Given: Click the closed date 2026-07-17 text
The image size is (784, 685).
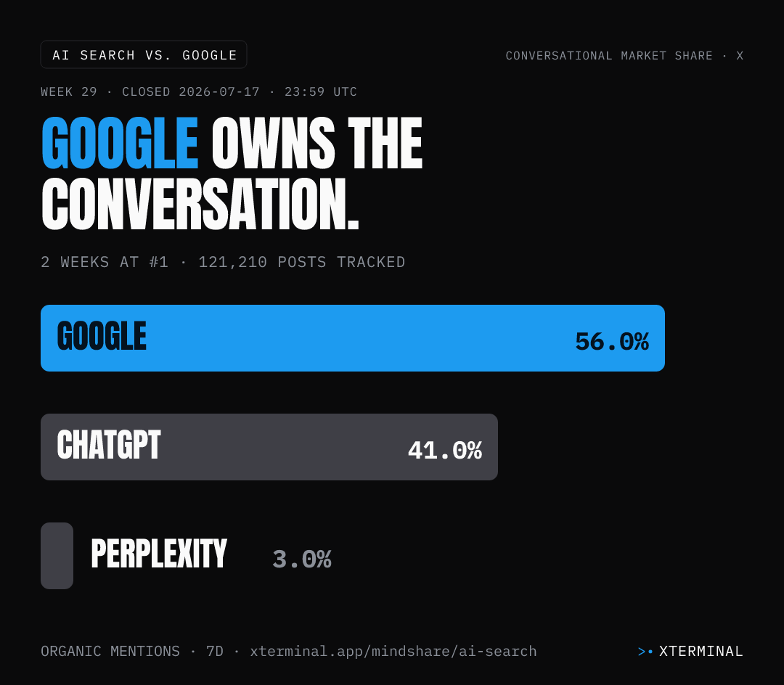Looking at the screenshot, I should pos(219,92).
